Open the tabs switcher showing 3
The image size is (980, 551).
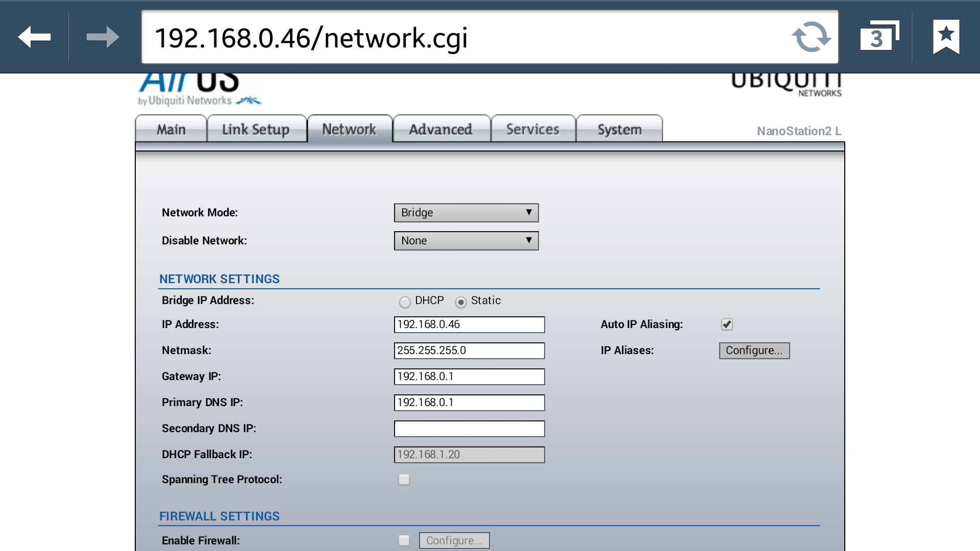(x=879, y=37)
